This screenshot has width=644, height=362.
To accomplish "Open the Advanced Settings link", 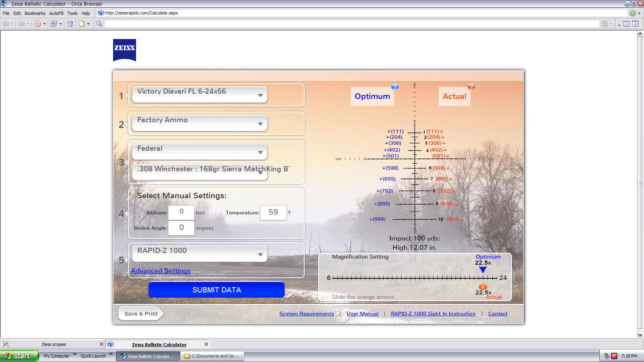I will (x=161, y=271).
